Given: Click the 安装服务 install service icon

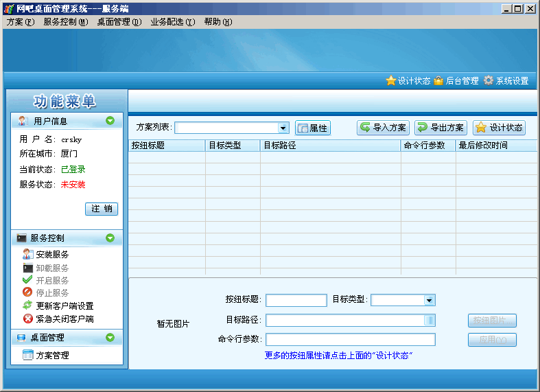Looking at the screenshot, I should coord(28,254).
